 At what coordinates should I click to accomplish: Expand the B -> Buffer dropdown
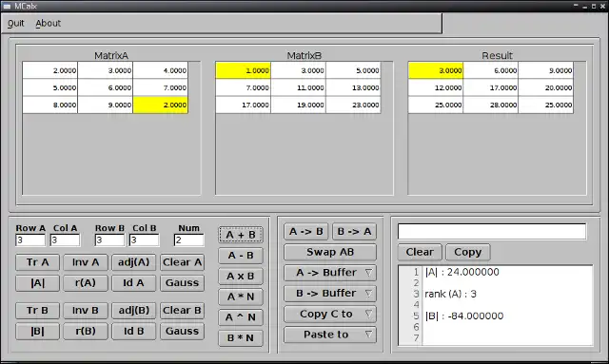click(x=330, y=294)
